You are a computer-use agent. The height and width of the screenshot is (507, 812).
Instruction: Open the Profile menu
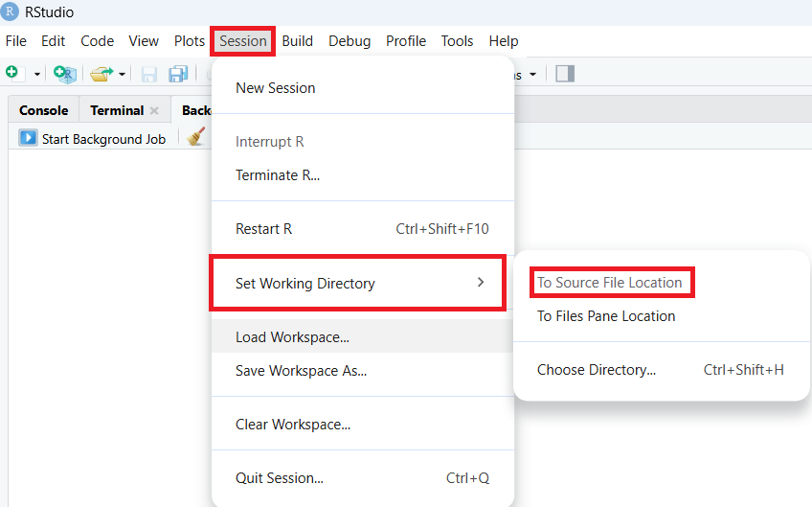406,41
